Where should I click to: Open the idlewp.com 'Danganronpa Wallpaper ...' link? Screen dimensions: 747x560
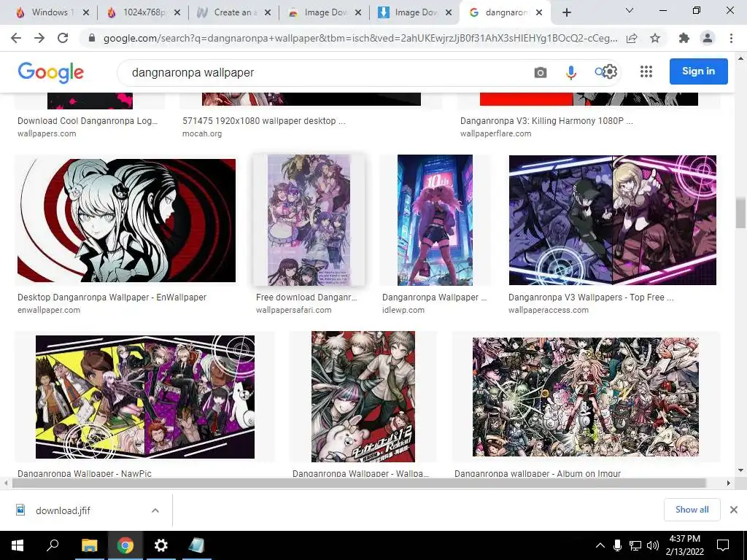435,297
